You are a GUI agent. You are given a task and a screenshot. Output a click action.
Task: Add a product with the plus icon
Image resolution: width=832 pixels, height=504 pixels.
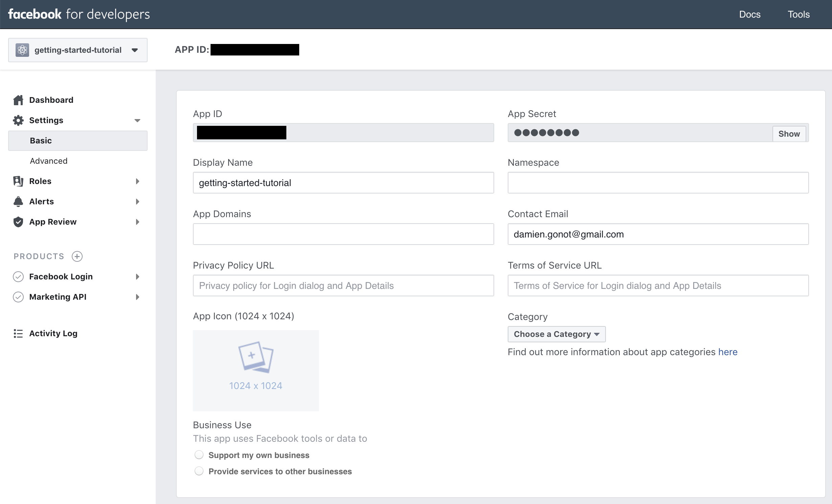tap(77, 256)
